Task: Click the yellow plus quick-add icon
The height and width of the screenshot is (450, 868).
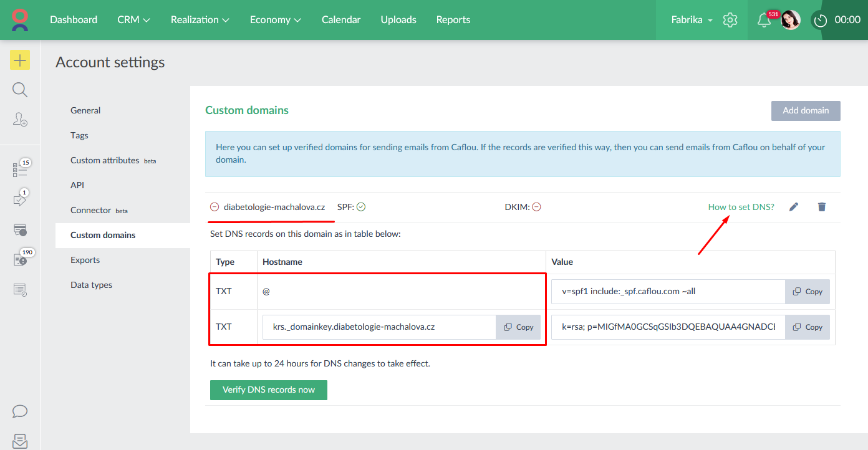Action: pyautogui.click(x=20, y=60)
